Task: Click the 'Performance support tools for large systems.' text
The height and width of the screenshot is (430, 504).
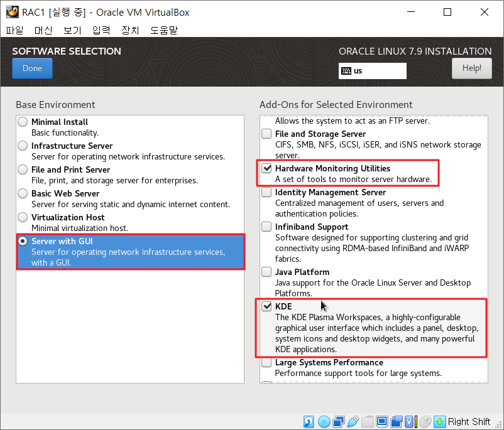Action: (358, 373)
